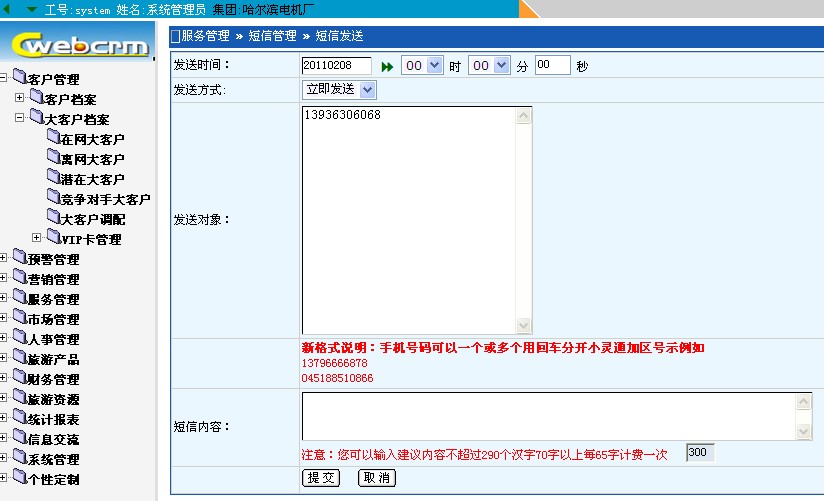Viewport: 824px width, 501px height.
Task: Click the folder icon beside 客户档案
Action: pos(37,98)
